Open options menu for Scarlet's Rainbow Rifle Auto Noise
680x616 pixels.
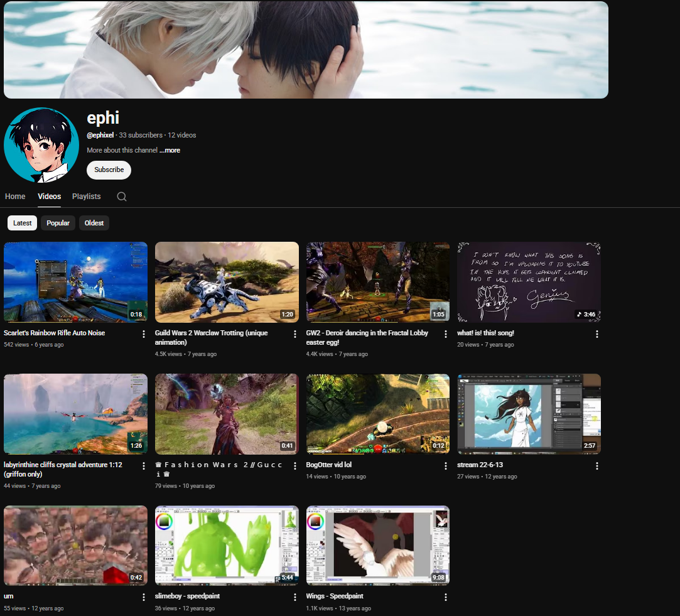click(144, 334)
